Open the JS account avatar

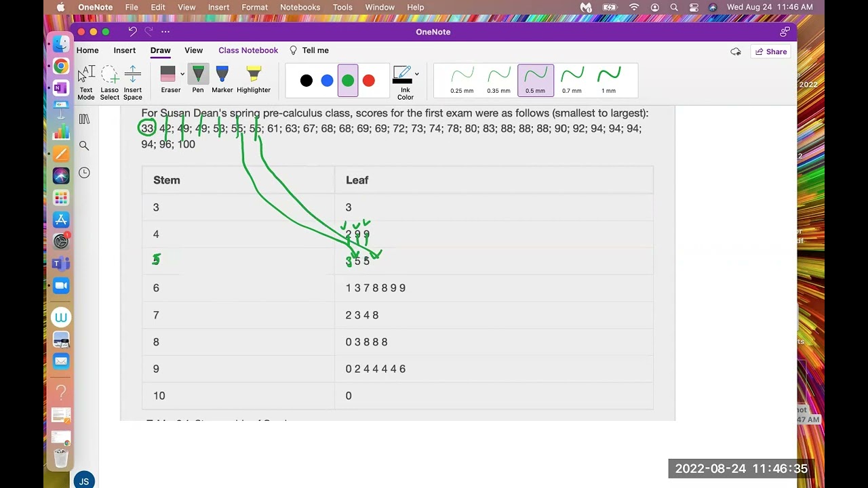click(84, 481)
